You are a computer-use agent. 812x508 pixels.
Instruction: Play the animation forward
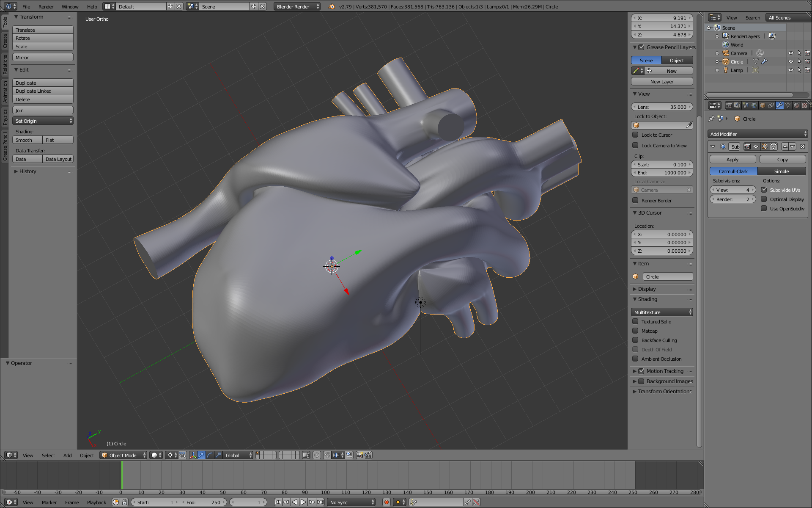[303, 502]
